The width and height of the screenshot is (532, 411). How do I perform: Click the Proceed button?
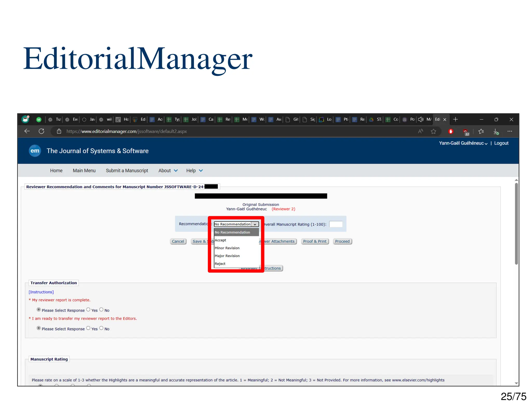(x=342, y=241)
